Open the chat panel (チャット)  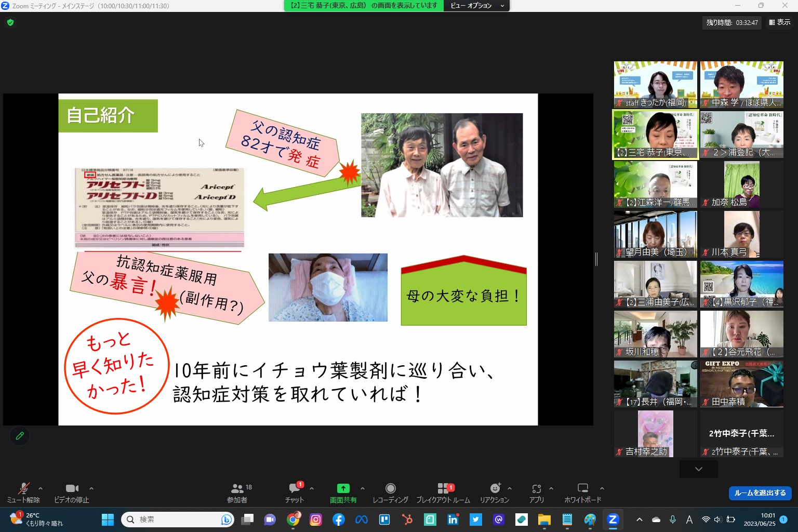coord(295,493)
